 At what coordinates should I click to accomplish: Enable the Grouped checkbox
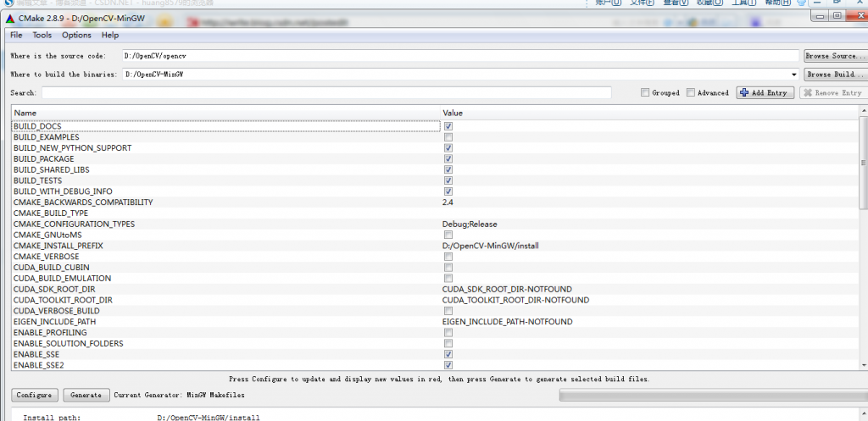coord(645,93)
